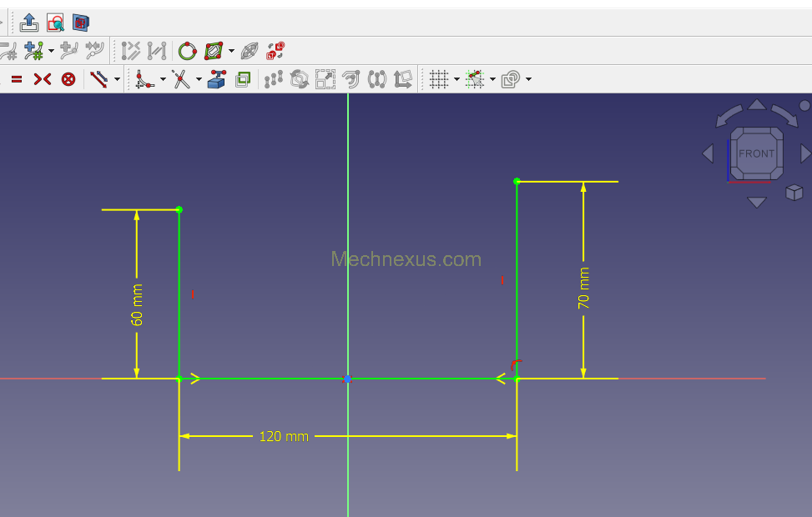812x517 pixels.
Task: Apply the Equal constraint
Action: [17, 79]
